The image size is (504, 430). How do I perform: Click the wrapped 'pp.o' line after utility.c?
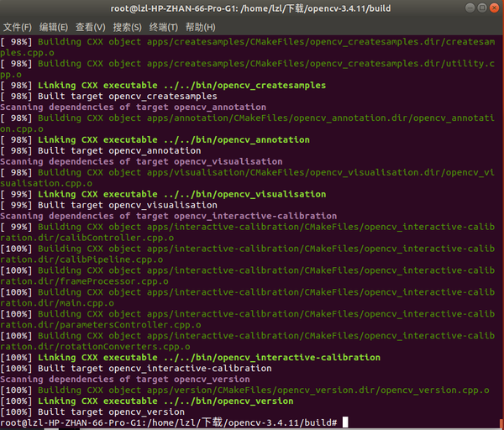tap(11, 75)
